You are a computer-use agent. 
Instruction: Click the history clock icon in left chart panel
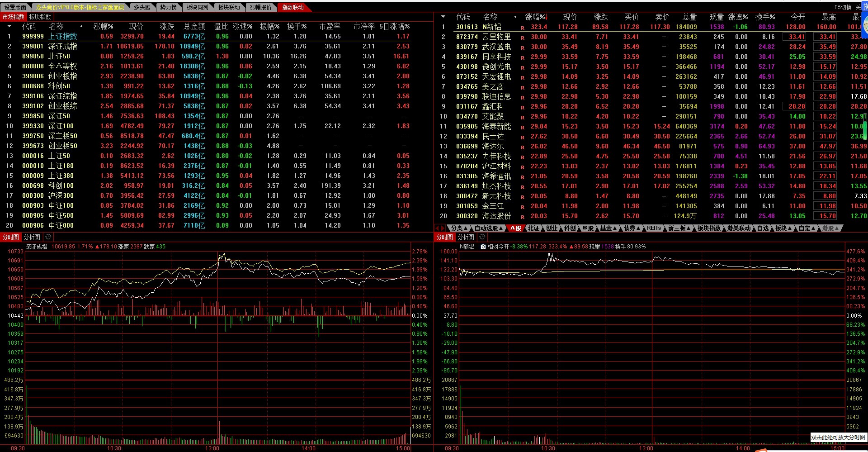[x=48, y=237]
